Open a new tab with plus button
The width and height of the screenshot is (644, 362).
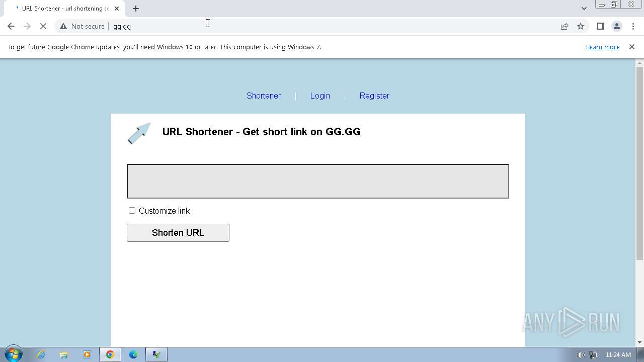pos(136,9)
